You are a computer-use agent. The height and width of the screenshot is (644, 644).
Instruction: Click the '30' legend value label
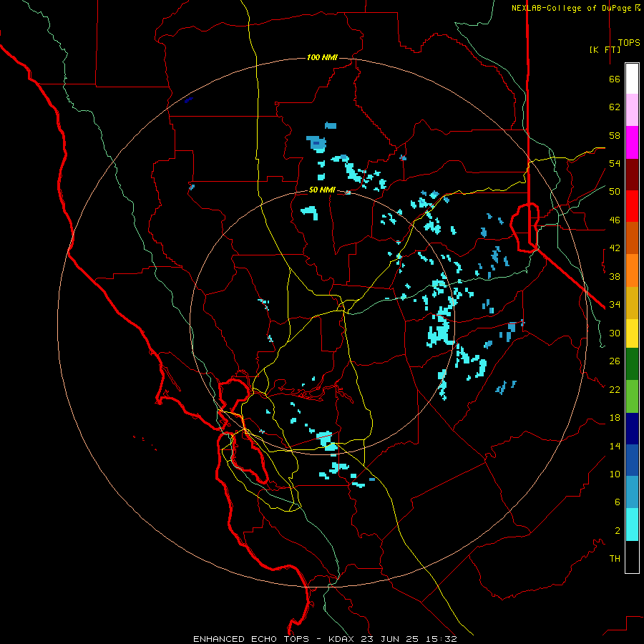click(615, 333)
